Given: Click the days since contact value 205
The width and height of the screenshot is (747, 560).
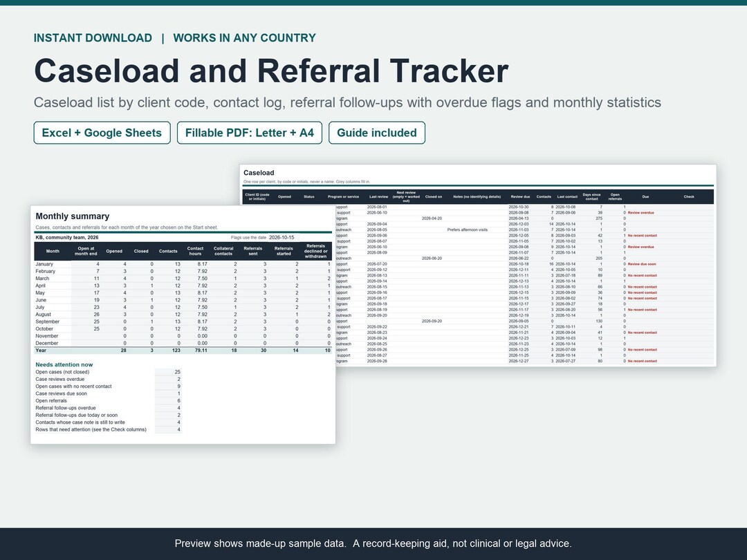Looking at the screenshot, I should click(599, 258).
